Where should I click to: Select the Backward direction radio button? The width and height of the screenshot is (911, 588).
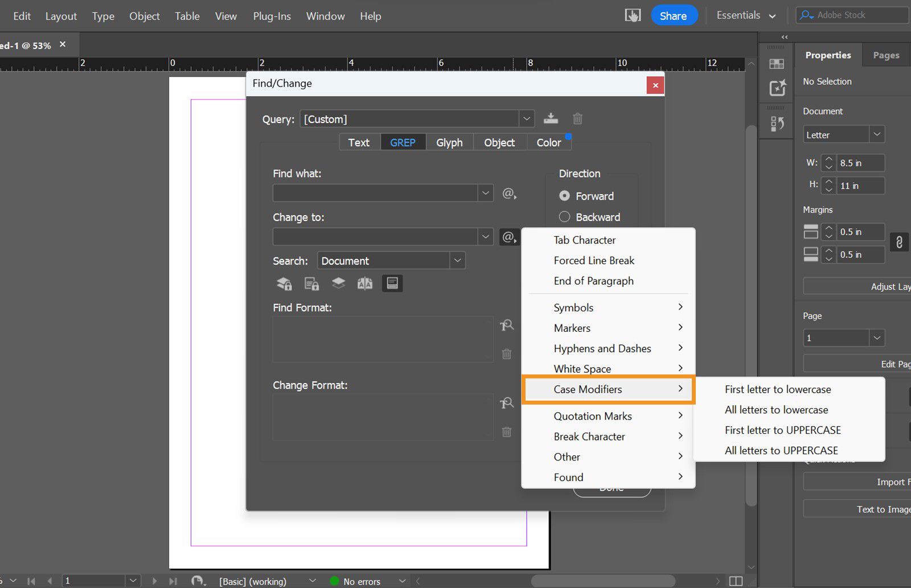[x=564, y=217]
